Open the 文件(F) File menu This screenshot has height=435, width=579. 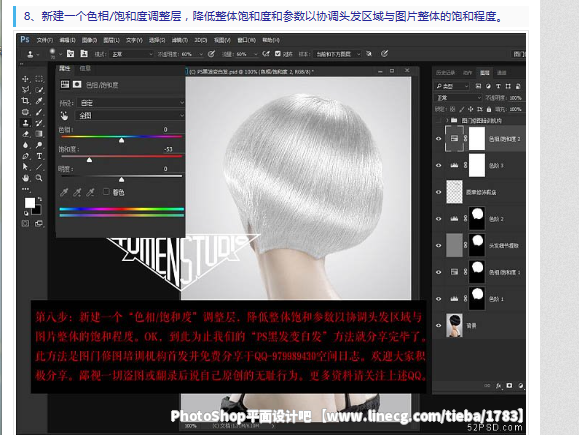[x=45, y=40]
